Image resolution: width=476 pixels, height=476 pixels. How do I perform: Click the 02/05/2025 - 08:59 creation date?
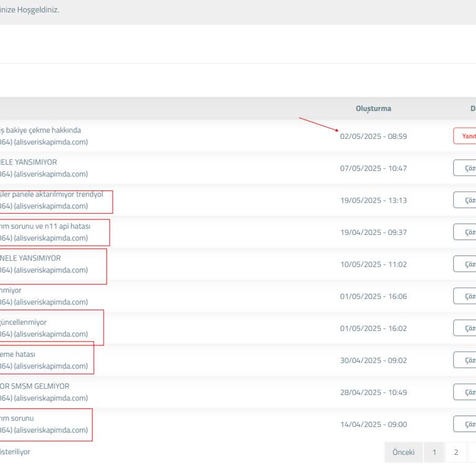point(373,136)
